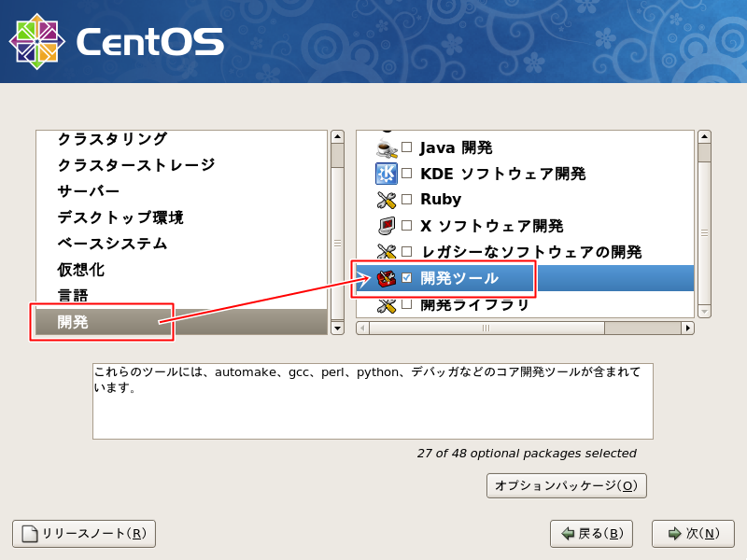Click the CentOS logo emblem
Viewport: 747px width, 560px height.
pyautogui.click(x=36, y=41)
